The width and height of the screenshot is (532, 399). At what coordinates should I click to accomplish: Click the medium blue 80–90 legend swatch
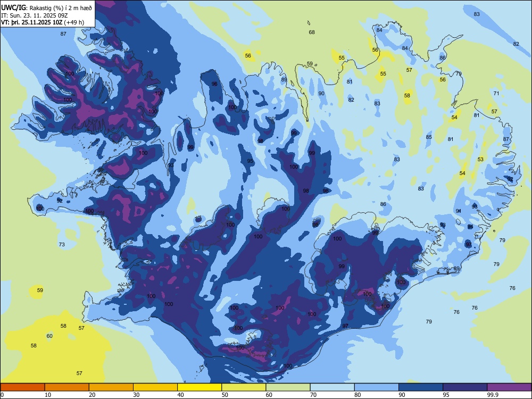[x=377, y=387]
